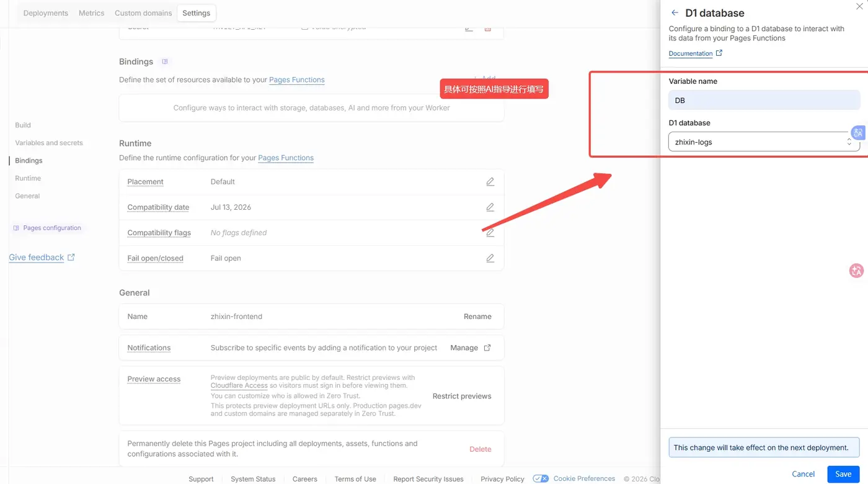The width and height of the screenshot is (868, 484).
Task: Edit the Placement setting pencil icon
Action: click(490, 182)
